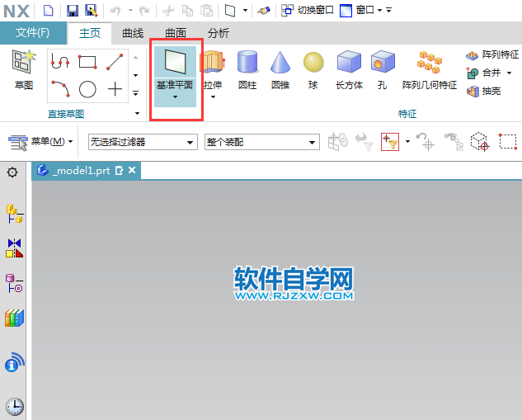522x420 pixels.
Task: Switch to the 主页 home tab
Action: point(90,33)
